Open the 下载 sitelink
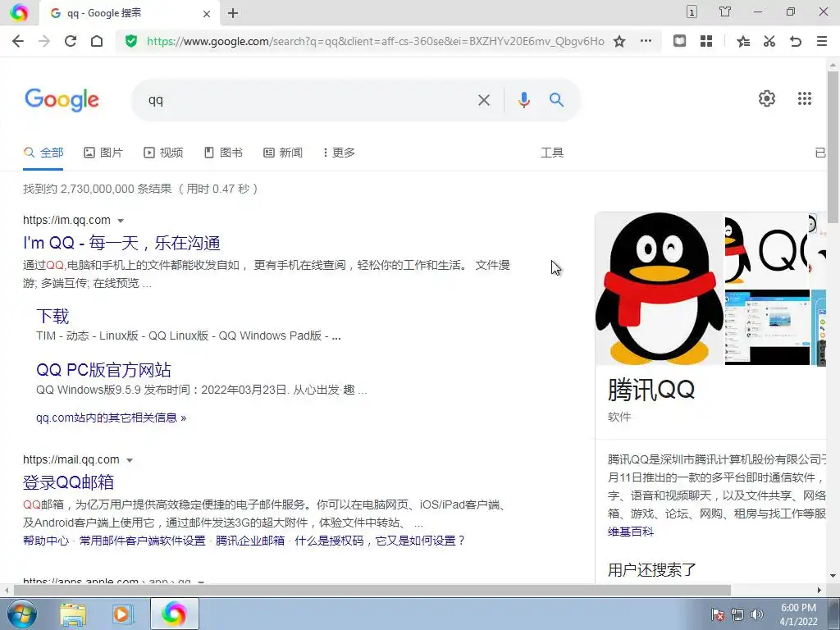The height and width of the screenshot is (630, 840). 52,316
